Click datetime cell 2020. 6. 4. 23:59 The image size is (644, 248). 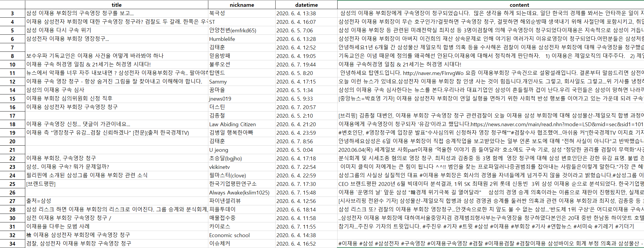coord(306,133)
